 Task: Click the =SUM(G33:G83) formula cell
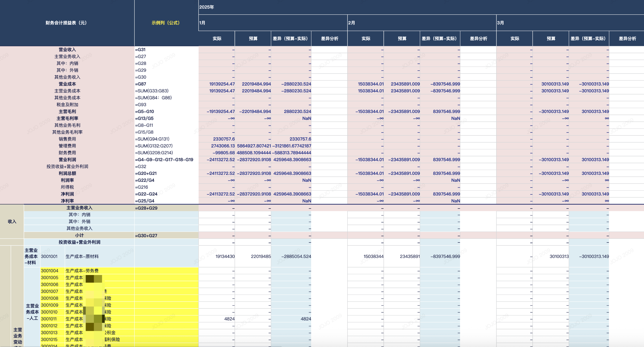pos(152,91)
